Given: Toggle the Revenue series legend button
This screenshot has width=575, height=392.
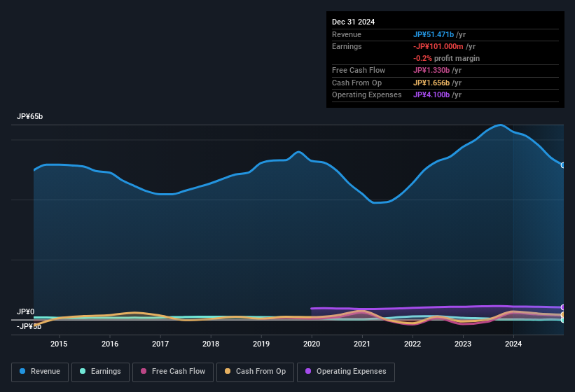Looking at the screenshot, I should 40,372.
